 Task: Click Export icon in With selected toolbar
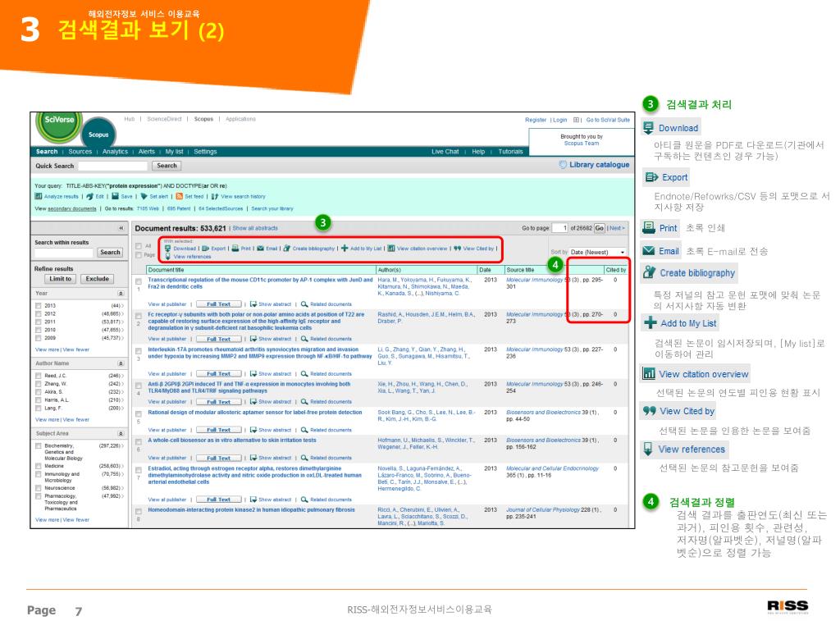point(205,249)
